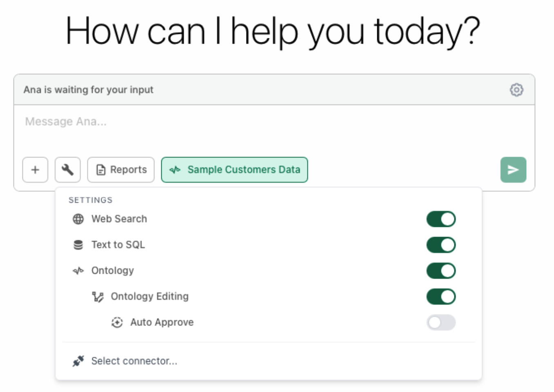Open the Select connector dropdown
The width and height of the screenshot is (554, 392).
135,361
